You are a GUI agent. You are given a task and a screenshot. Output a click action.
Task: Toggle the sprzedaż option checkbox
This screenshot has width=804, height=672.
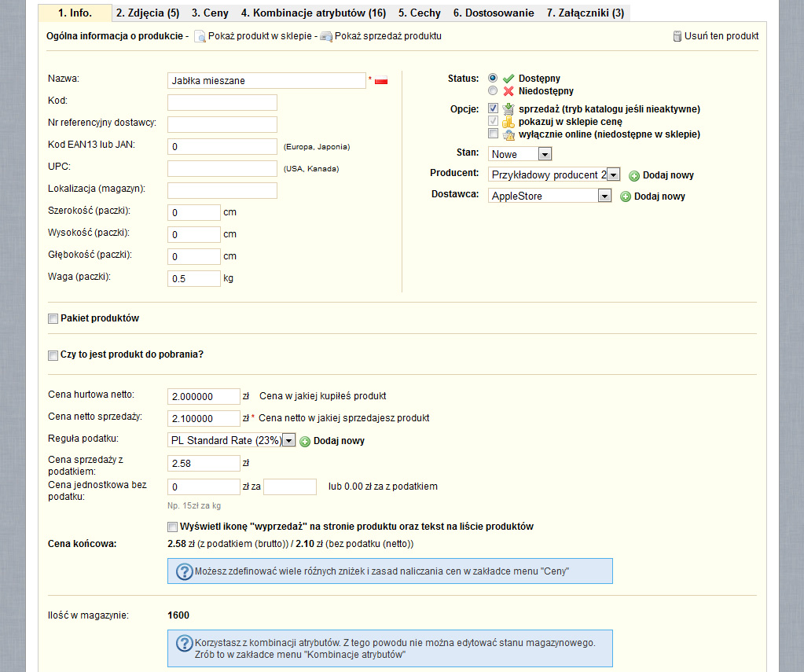(493, 108)
